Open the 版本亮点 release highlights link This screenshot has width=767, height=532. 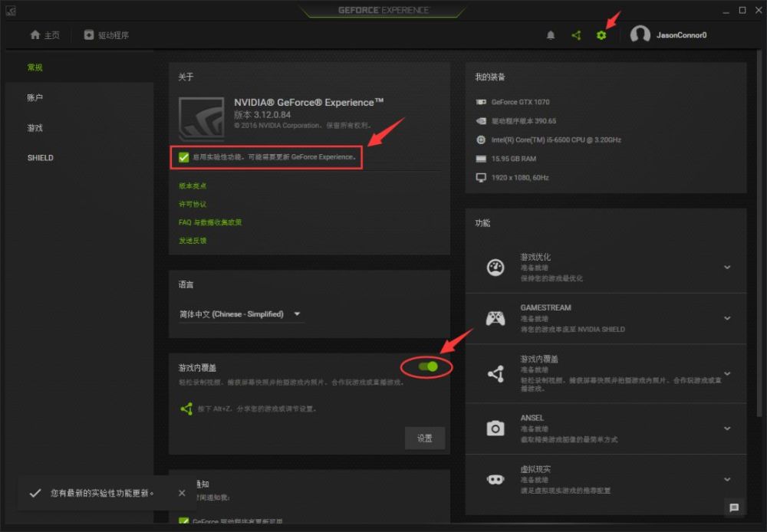pyautogui.click(x=193, y=186)
